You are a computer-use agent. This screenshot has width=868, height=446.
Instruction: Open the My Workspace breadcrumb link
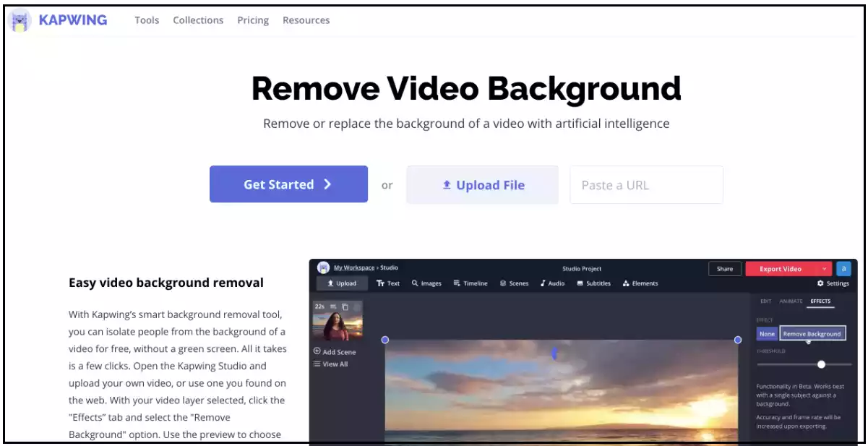pyautogui.click(x=354, y=268)
